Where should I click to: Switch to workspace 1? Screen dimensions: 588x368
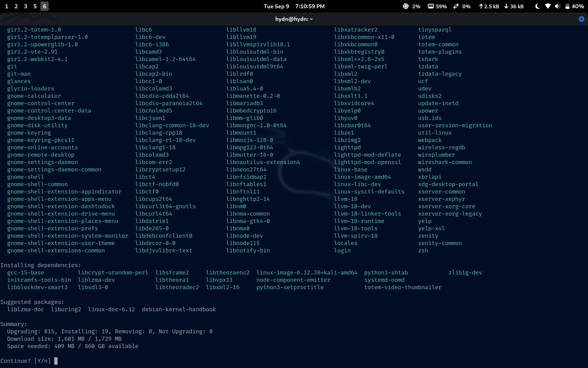pos(7,6)
